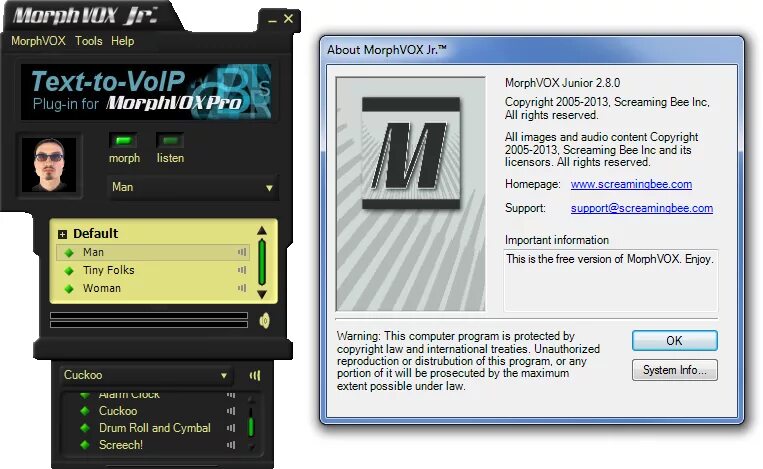Open www.screamingbee.com homepage link

point(631,184)
